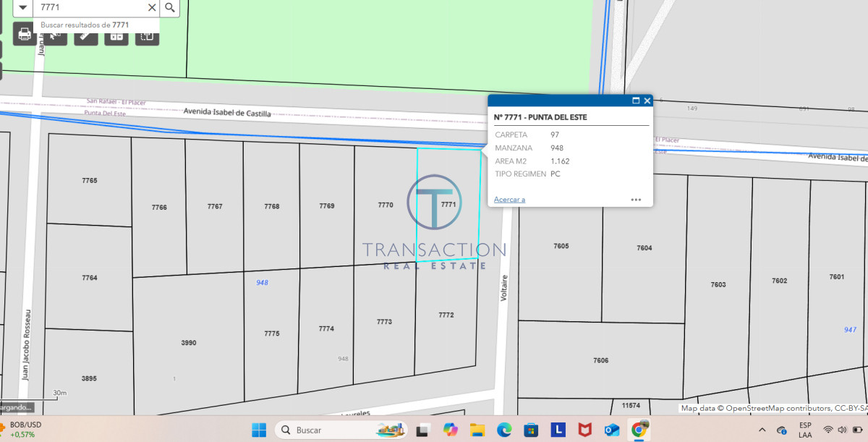Select parcel 3990 on the map
This screenshot has height=442, width=868.
[x=188, y=343]
